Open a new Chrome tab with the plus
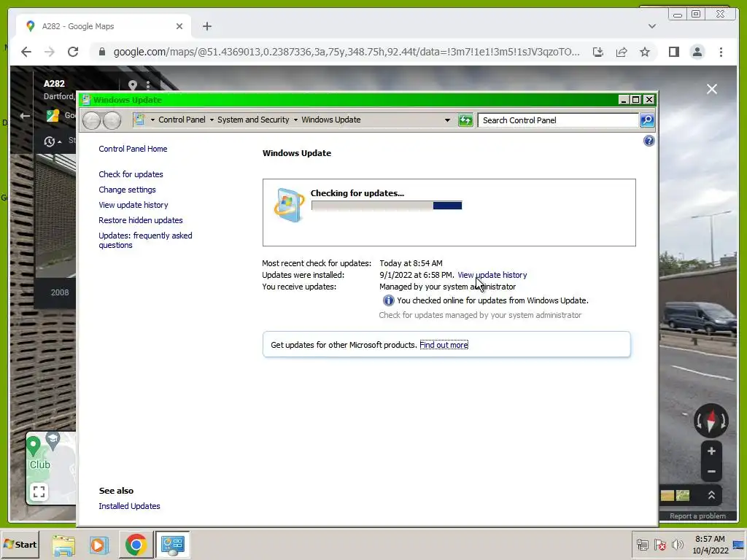This screenshot has height=560, width=747. click(x=206, y=26)
